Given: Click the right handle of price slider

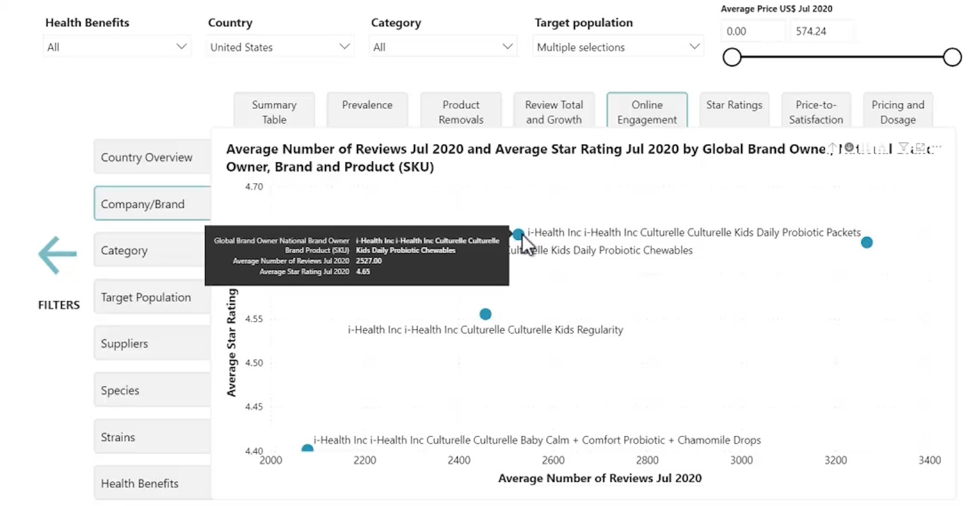Looking at the screenshot, I should tap(952, 57).
